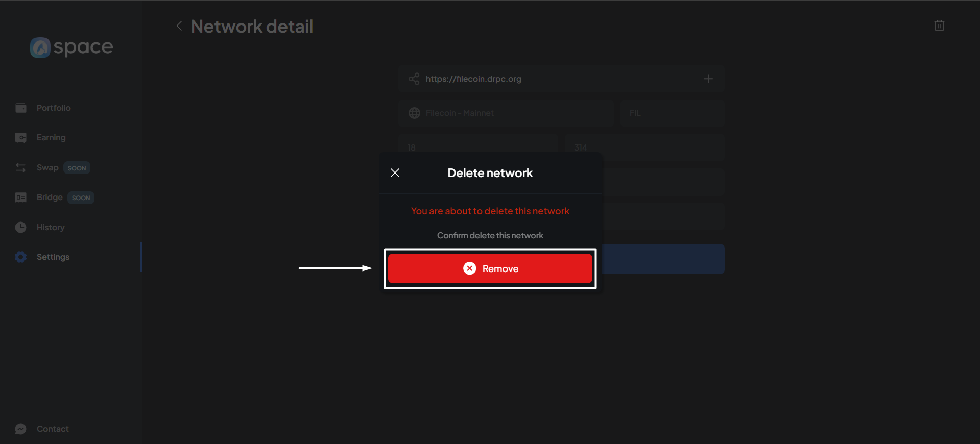Viewport: 980px width, 444px height.
Task: Open Portfolio from the sidebar
Action: coord(53,108)
